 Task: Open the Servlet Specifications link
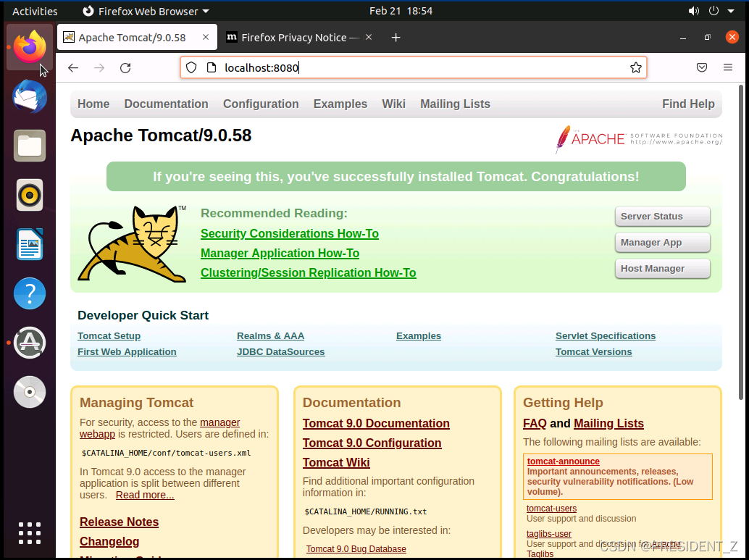[x=606, y=336]
